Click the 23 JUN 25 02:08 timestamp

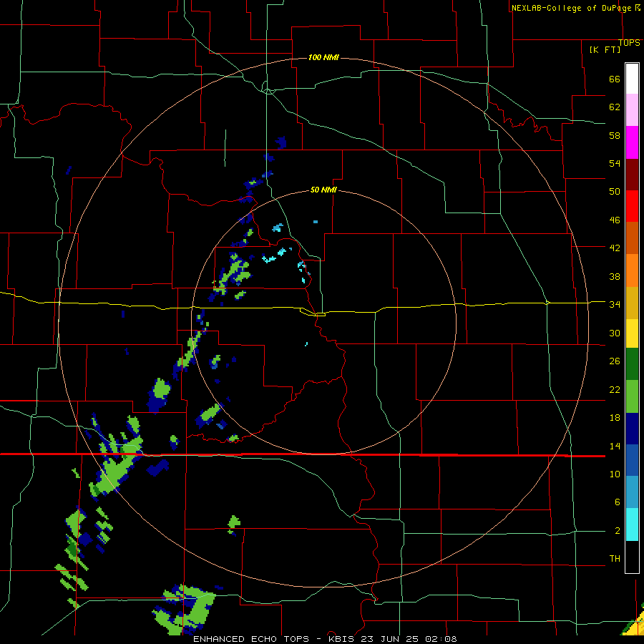[x=409, y=639]
